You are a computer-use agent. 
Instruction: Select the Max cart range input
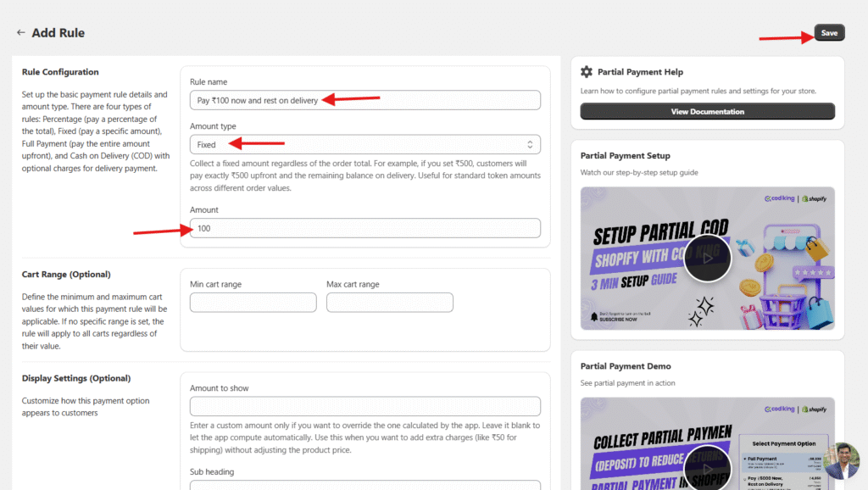[x=389, y=303]
